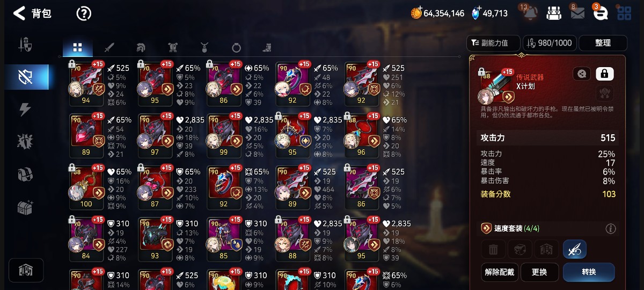Open the lightning bolt sidebar category

25,110
